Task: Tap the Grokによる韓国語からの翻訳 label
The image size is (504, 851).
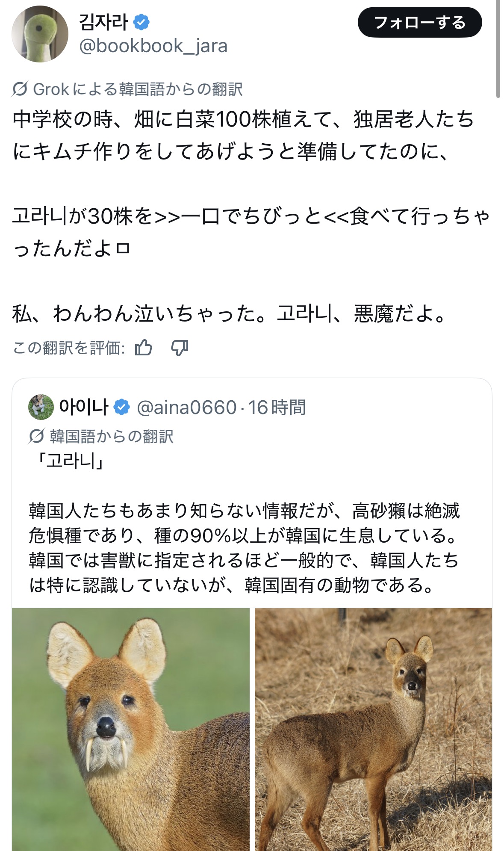Action: pyautogui.click(x=138, y=89)
